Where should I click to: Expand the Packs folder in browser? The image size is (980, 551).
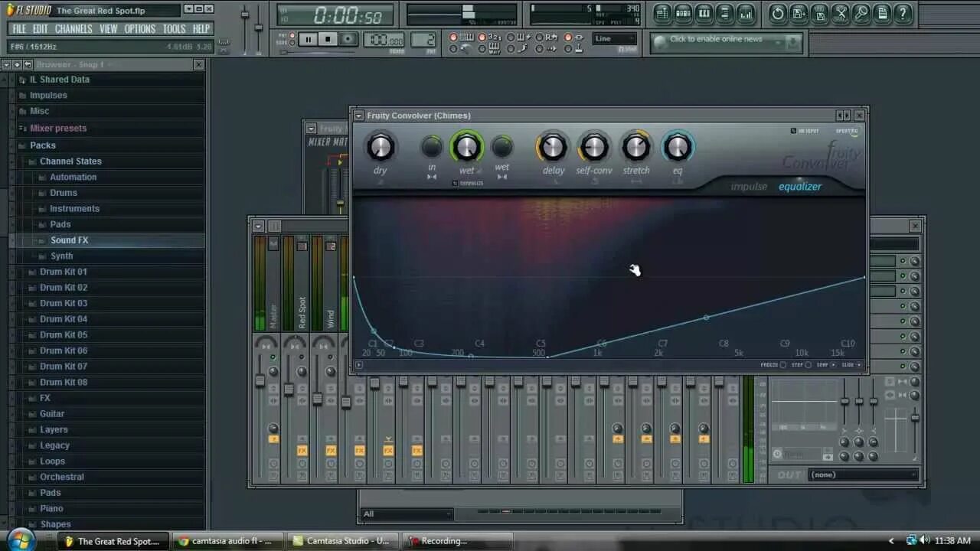click(43, 145)
